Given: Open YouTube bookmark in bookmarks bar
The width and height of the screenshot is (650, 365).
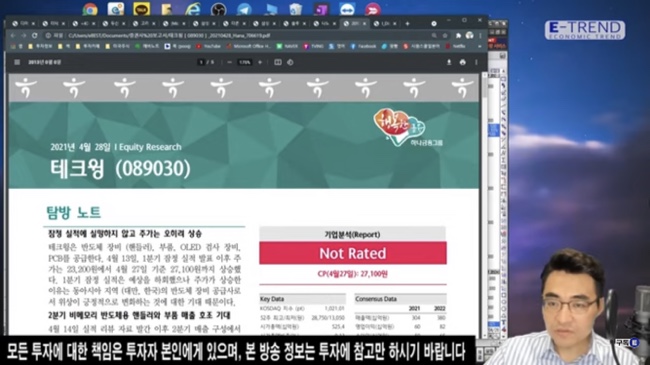Looking at the screenshot, I should [x=208, y=46].
